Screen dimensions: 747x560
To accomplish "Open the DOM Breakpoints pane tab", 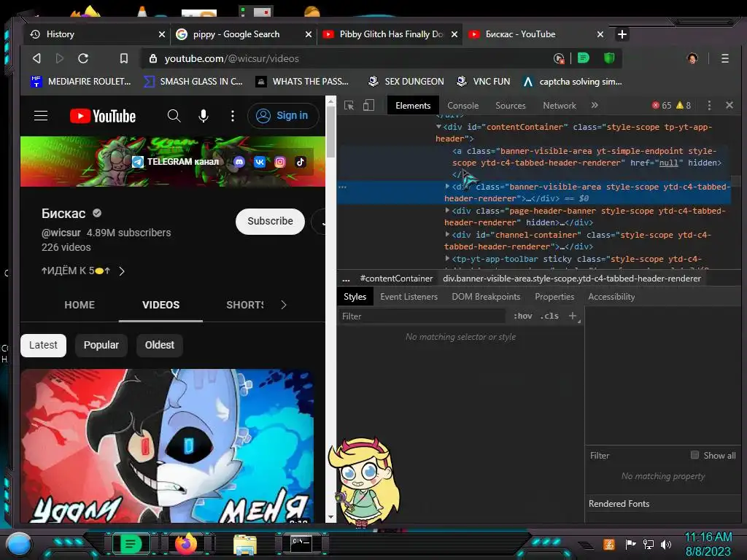I will coord(486,297).
